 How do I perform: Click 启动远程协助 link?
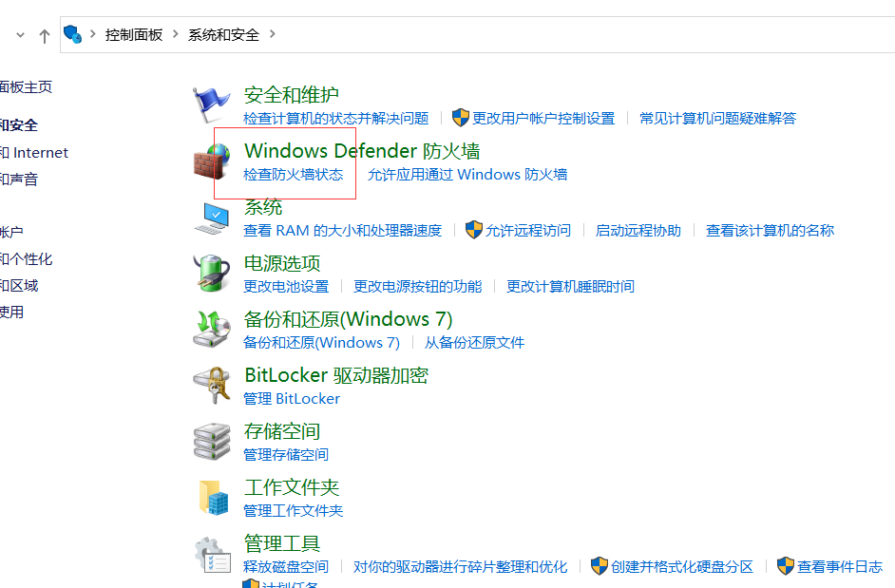click(x=638, y=230)
